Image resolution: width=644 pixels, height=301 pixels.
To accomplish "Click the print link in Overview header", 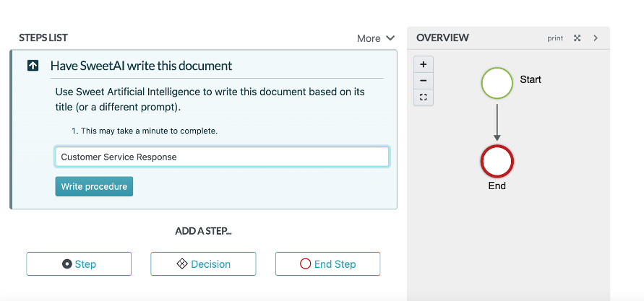I will click(555, 38).
